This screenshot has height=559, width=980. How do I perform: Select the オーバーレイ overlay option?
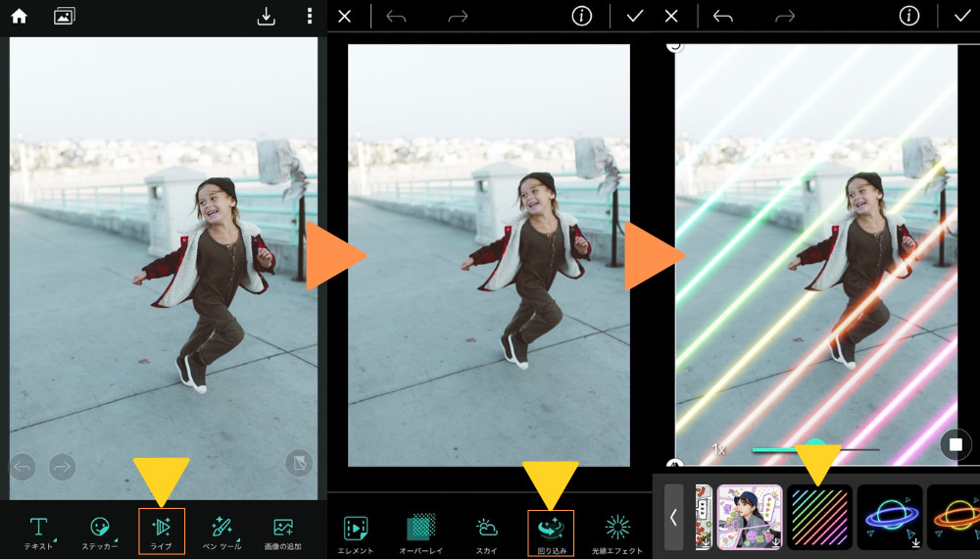[x=421, y=535]
